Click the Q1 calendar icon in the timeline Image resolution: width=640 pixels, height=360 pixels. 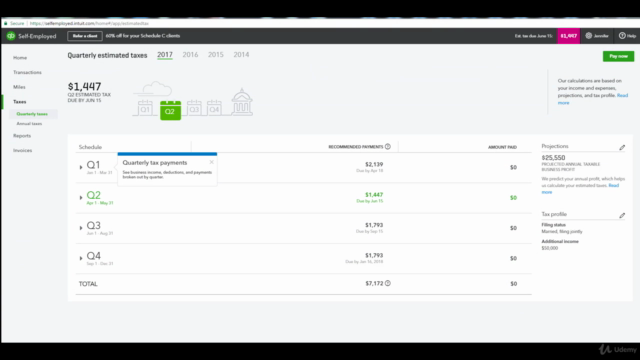(145, 108)
